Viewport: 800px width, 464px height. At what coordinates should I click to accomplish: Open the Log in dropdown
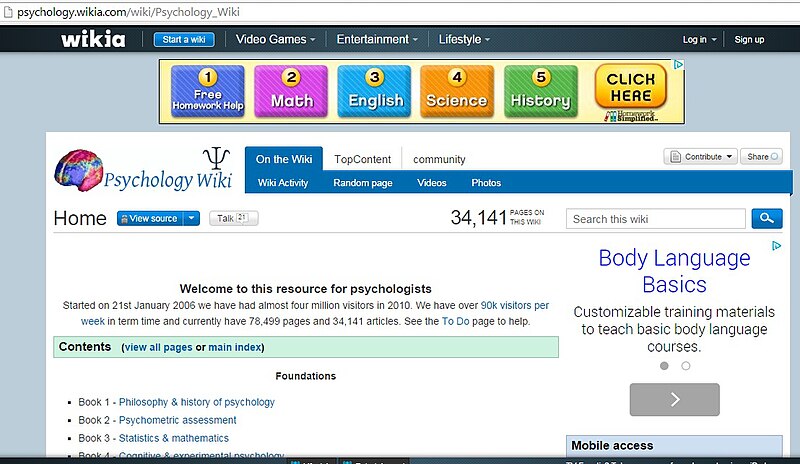pyautogui.click(x=699, y=39)
